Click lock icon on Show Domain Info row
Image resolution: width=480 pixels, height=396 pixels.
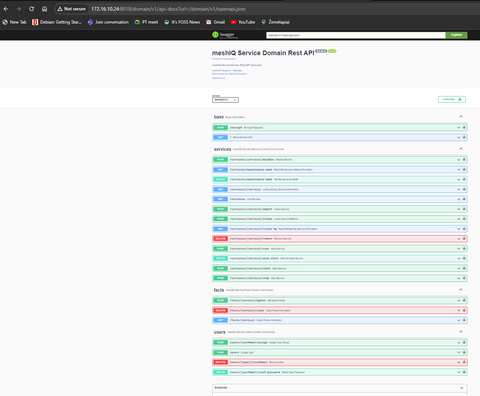(x=464, y=137)
